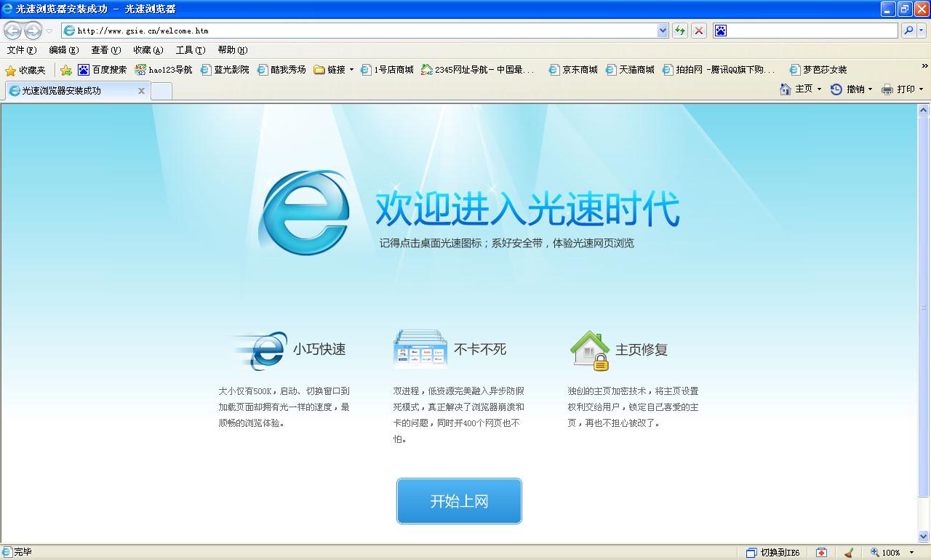Click the 打印 printer icon
931x560 pixels.
tap(887, 89)
